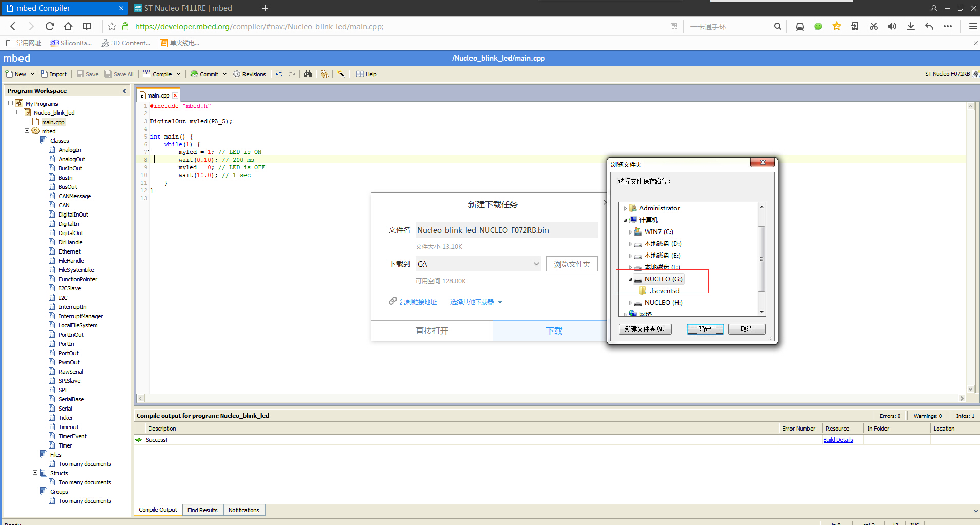Collapse the Files tree node

tap(35, 454)
